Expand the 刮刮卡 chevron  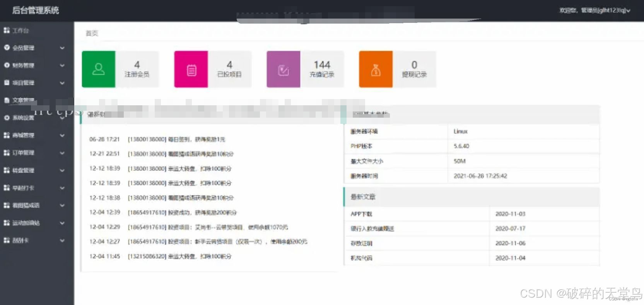coord(62,240)
